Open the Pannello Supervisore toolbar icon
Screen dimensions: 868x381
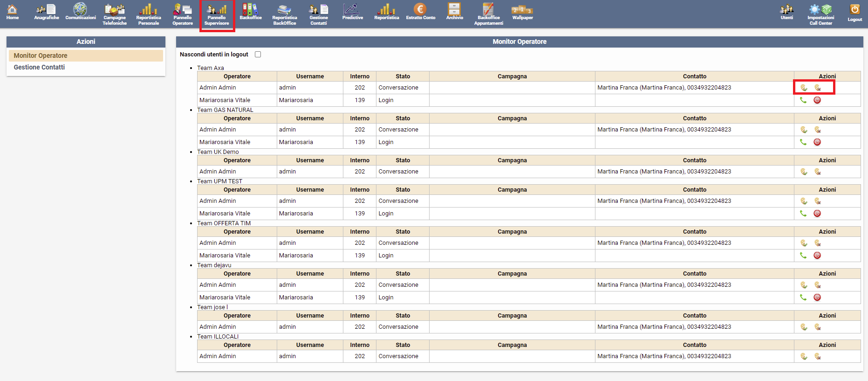(217, 14)
